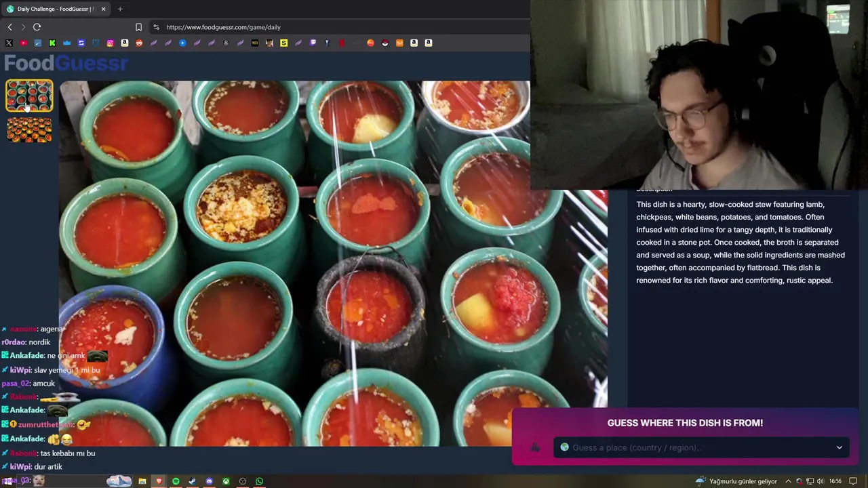Open Brave browser from the taskbar
868x488 pixels.
pyautogui.click(x=159, y=481)
